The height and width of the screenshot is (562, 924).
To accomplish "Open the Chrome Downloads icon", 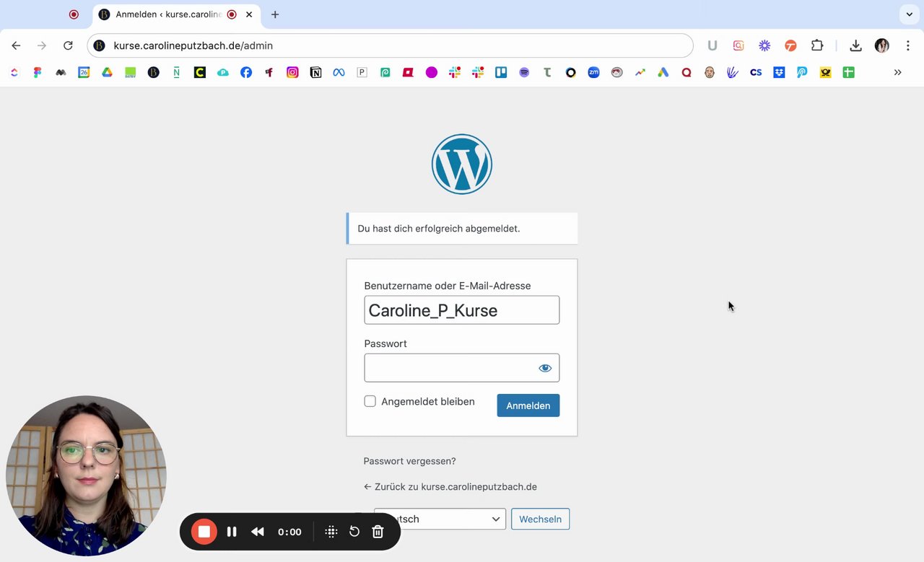I will tap(855, 45).
